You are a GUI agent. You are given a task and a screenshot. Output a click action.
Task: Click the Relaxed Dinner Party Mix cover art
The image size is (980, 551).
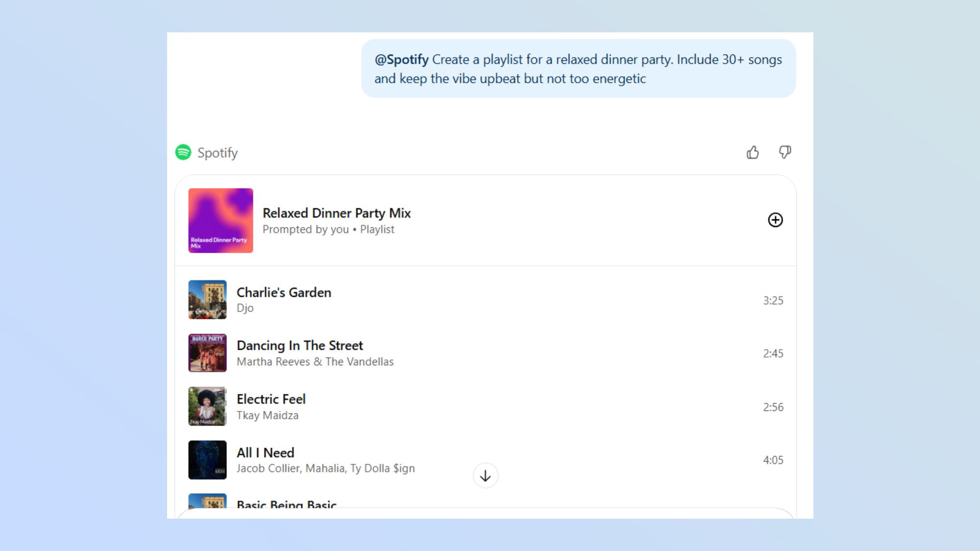pos(220,220)
